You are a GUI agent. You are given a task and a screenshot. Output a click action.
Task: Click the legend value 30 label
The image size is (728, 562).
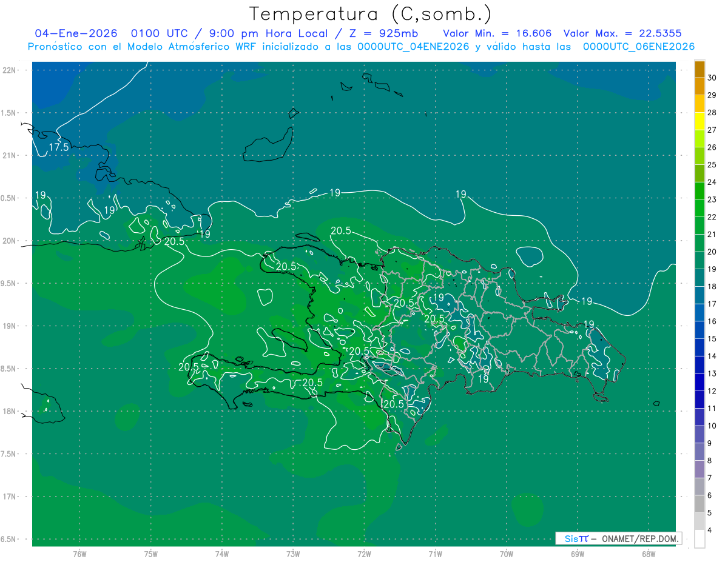712,78
